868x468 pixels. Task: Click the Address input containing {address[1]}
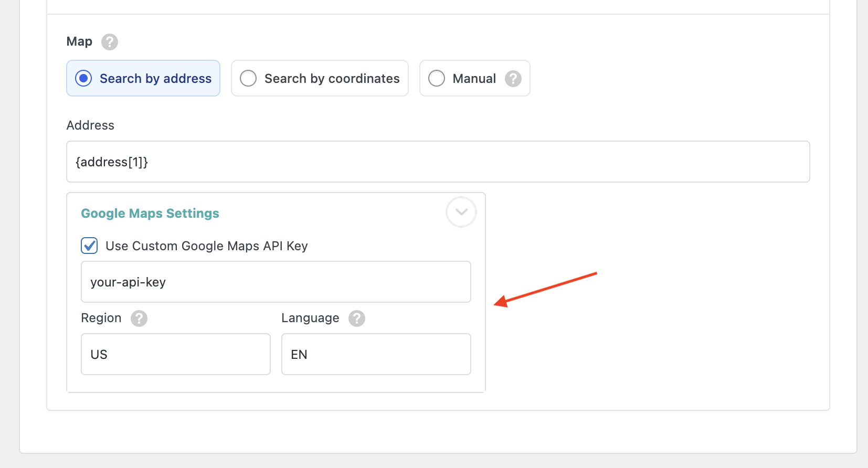(438, 162)
